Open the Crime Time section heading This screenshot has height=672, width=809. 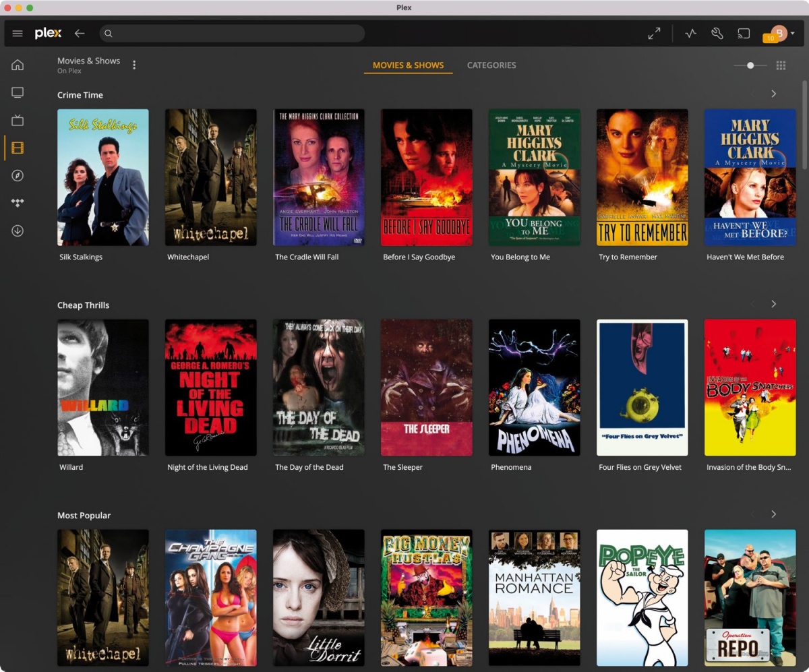click(80, 95)
